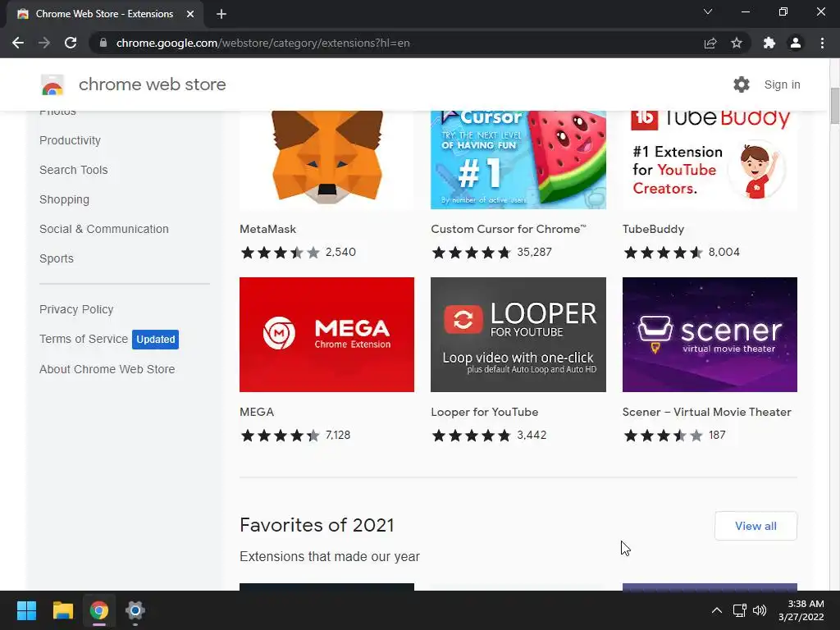Open File Explorer from taskbar
This screenshot has height=630, width=840.
[x=62, y=610]
